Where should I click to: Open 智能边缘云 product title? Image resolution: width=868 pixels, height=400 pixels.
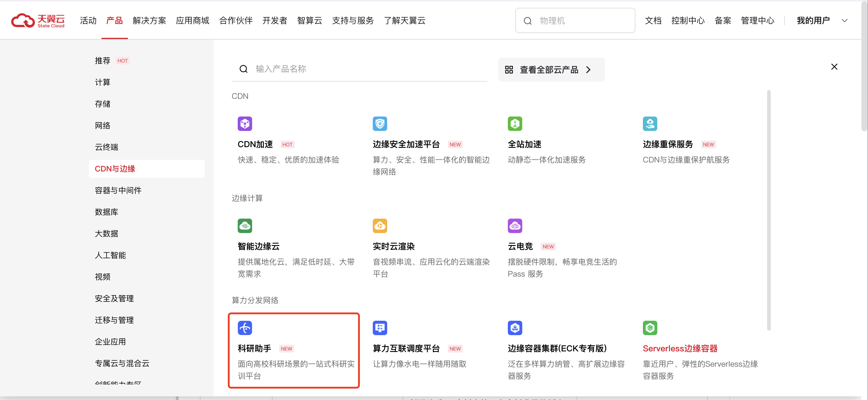click(259, 246)
